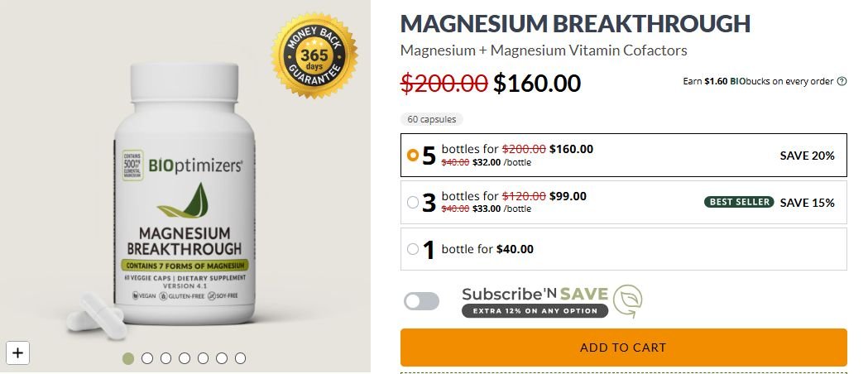Click the Subscribe'N Save leaf icon
This screenshot has height=374, width=868.
(628, 301)
